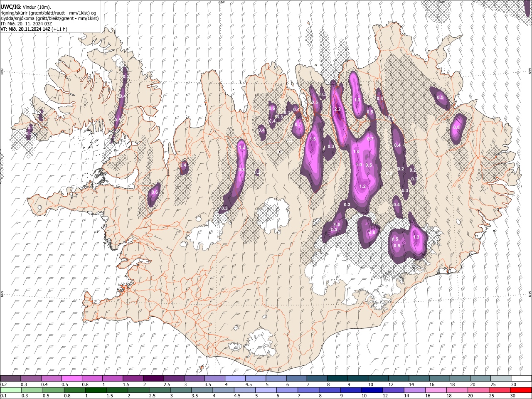Click the bright pink 0.5 snow scale swatch
This screenshot has width=532, height=399.
click(x=72, y=379)
